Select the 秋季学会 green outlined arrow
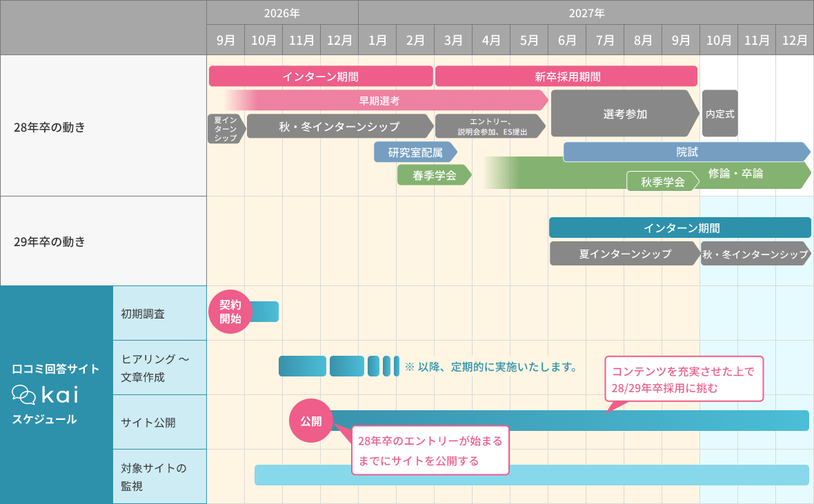814x504 pixels. click(x=663, y=181)
